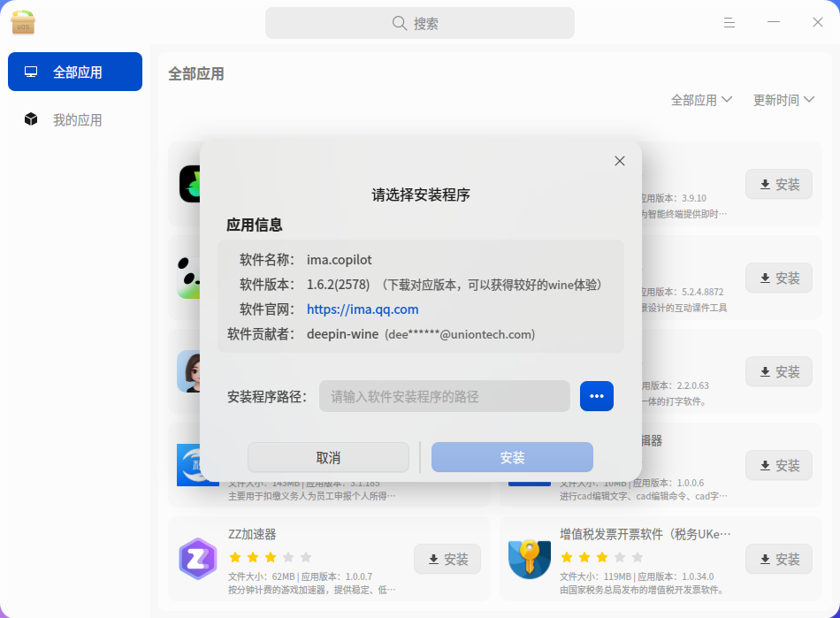Minimize the app store window
This screenshot has width=840, height=618.
[773, 22]
